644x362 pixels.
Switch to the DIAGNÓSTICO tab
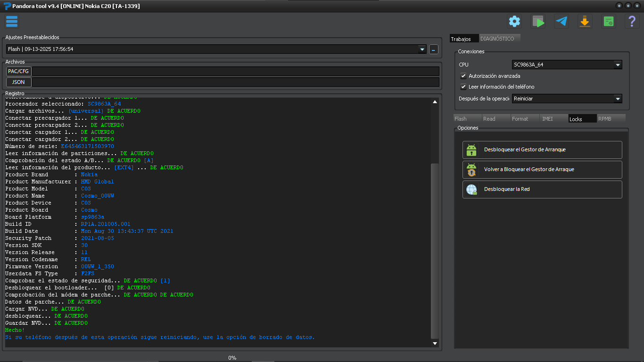(500, 39)
